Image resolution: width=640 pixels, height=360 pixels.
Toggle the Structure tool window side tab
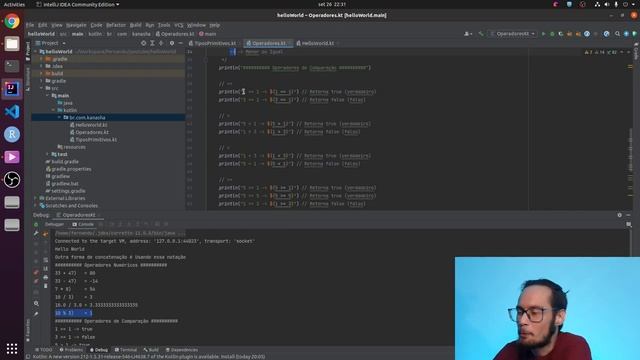pos(28,78)
